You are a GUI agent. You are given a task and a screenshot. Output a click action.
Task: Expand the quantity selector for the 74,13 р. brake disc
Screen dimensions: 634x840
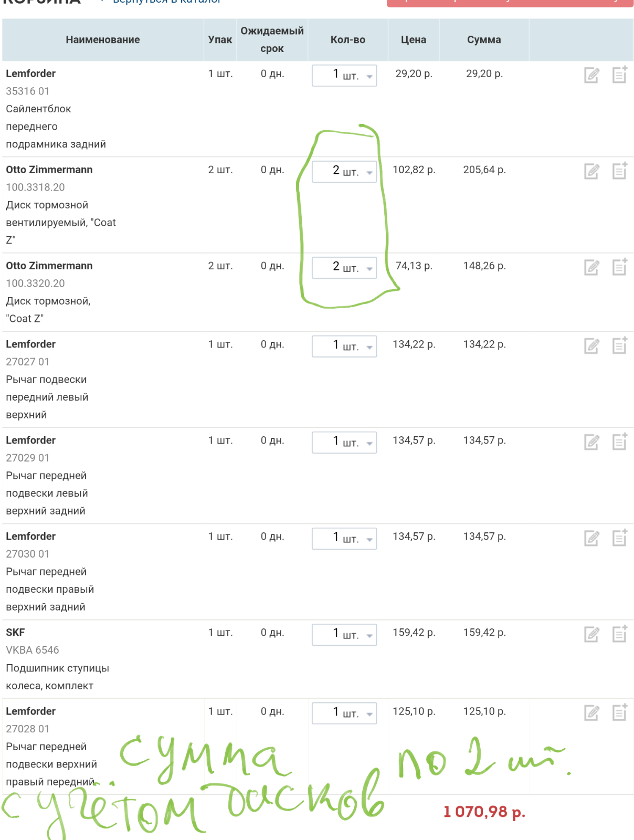click(369, 269)
